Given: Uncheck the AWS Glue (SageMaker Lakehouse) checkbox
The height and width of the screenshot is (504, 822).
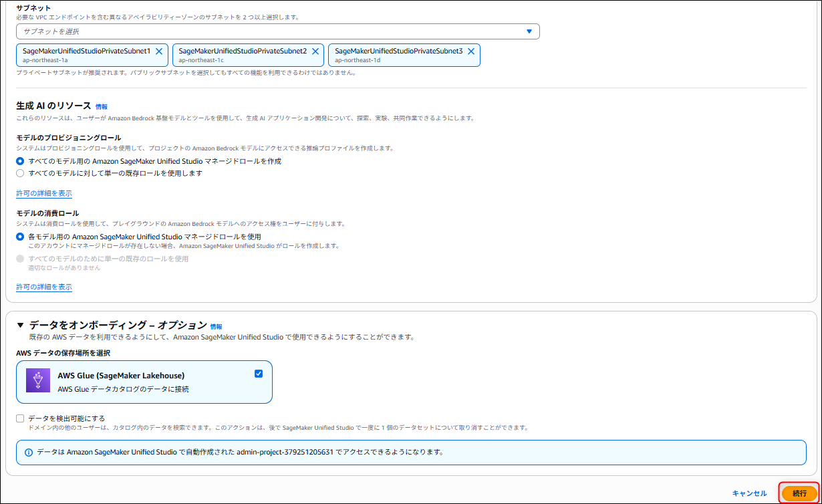Looking at the screenshot, I should click(x=259, y=374).
